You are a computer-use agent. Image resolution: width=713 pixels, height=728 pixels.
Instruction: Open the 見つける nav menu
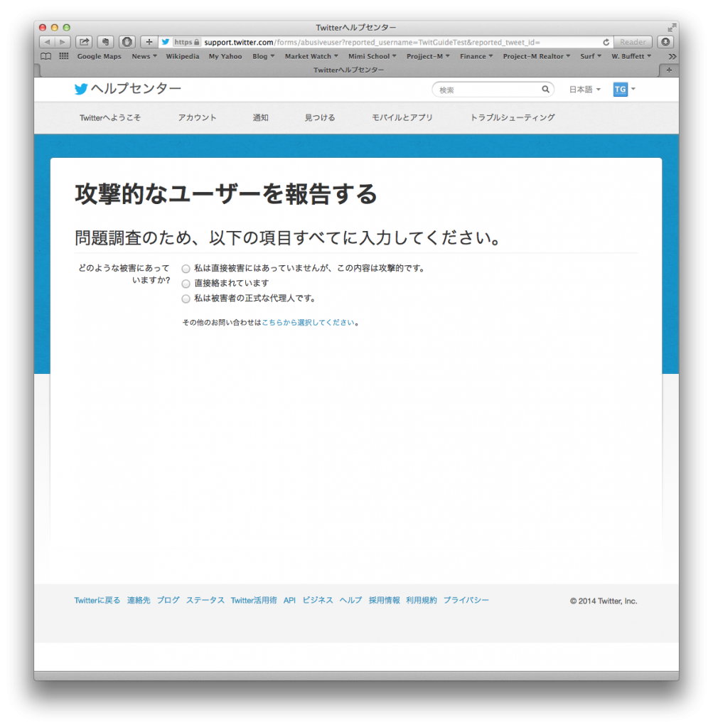[320, 117]
